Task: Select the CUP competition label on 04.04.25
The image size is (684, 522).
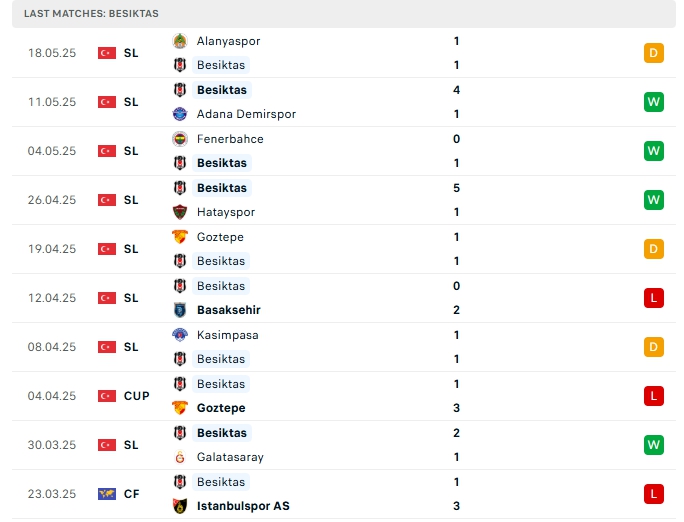Action: click(137, 396)
